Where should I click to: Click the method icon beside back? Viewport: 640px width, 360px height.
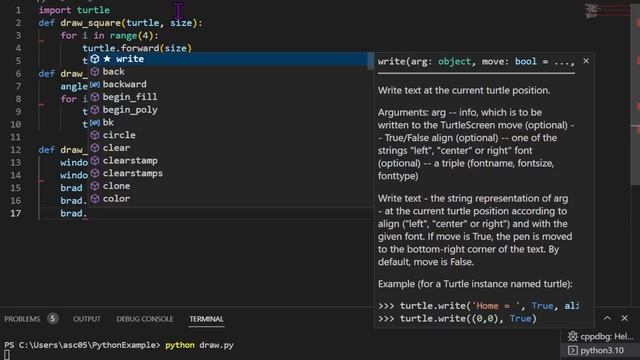[95, 72]
